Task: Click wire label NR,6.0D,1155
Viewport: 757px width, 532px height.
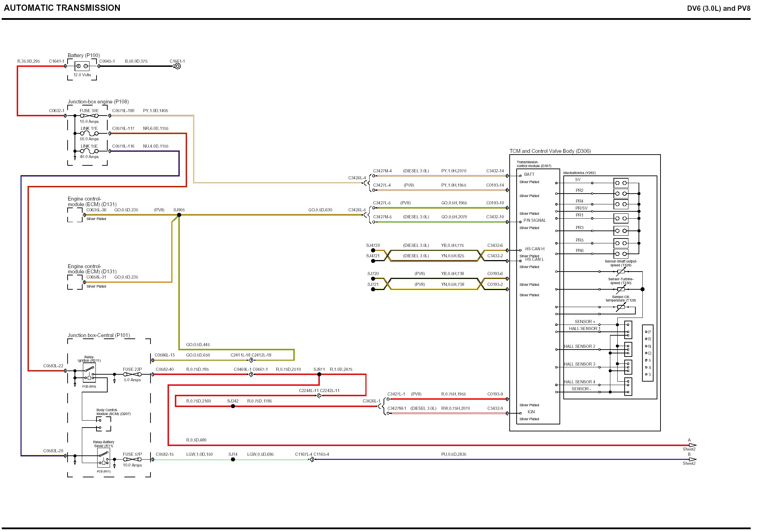Action: (156, 128)
